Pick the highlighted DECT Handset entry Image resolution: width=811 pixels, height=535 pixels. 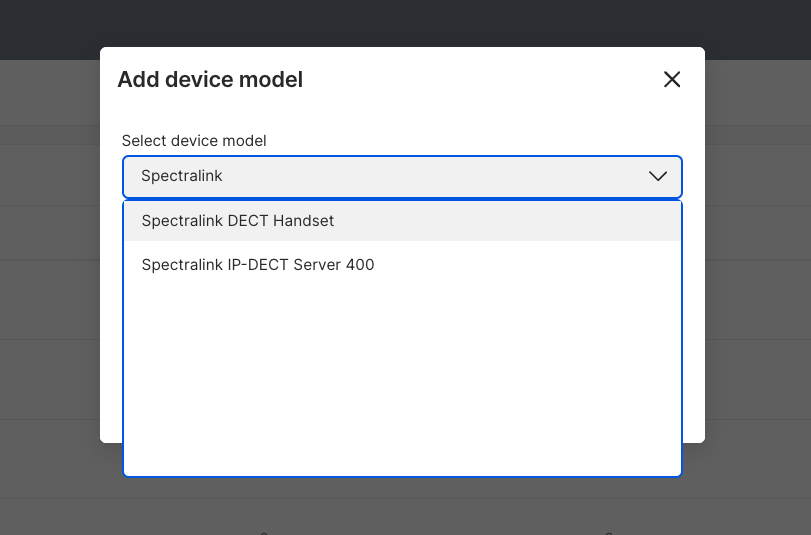(402, 221)
